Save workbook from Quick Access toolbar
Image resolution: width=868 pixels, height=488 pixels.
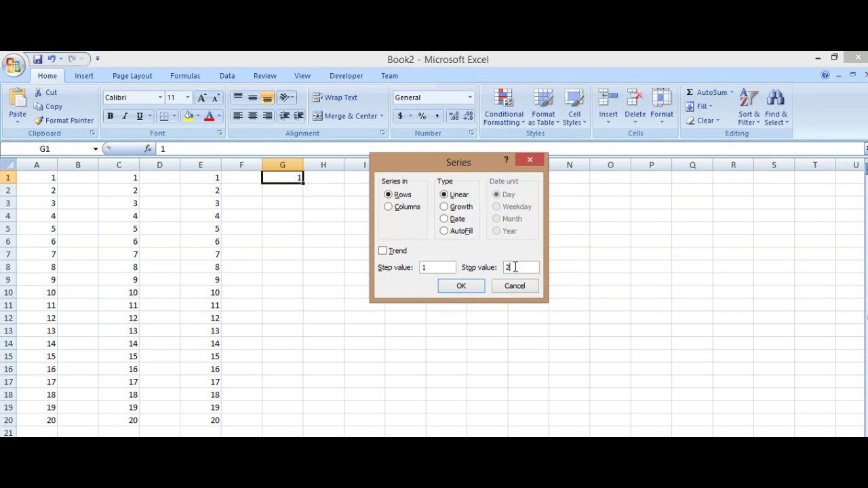click(38, 60)
